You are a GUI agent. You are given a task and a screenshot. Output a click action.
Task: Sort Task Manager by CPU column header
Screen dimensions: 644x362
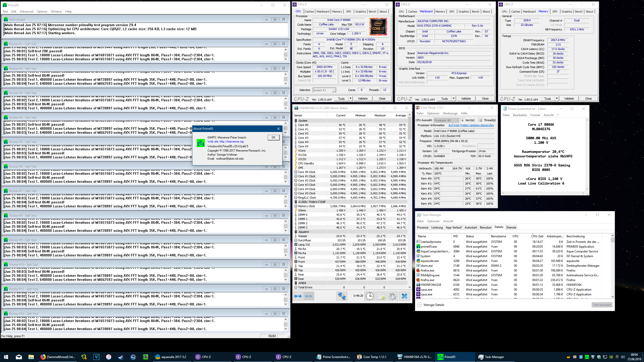pos(515,236)
